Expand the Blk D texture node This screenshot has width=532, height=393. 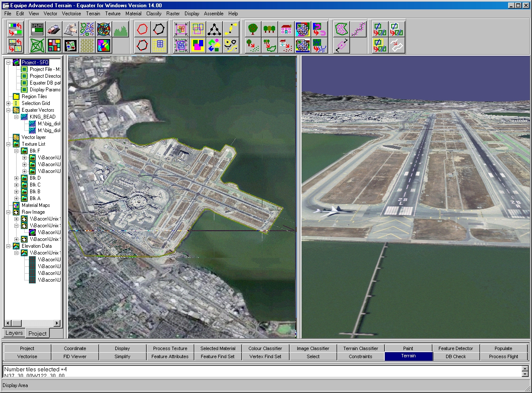[17, 178]
